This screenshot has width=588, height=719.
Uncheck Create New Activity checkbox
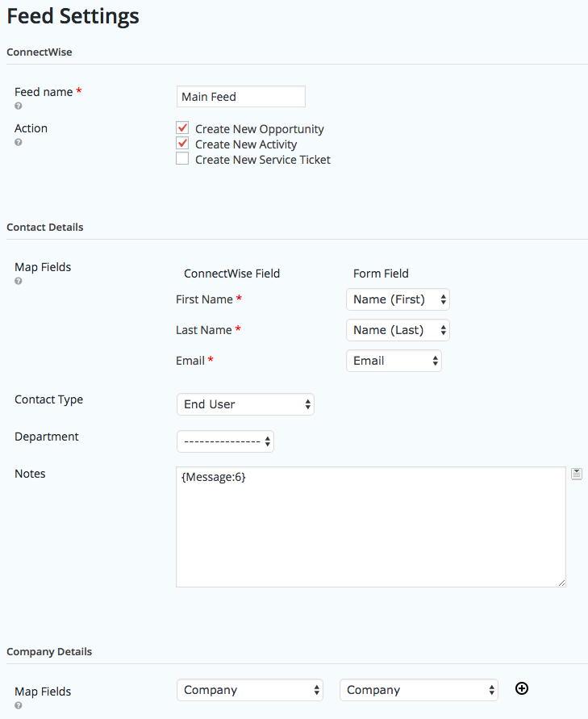pos(182,143)
